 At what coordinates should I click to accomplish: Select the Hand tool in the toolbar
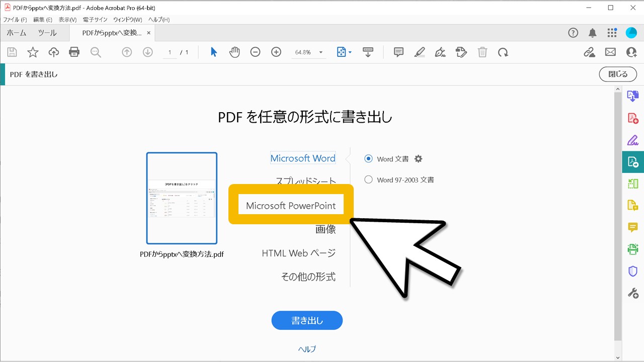[234, 52]
